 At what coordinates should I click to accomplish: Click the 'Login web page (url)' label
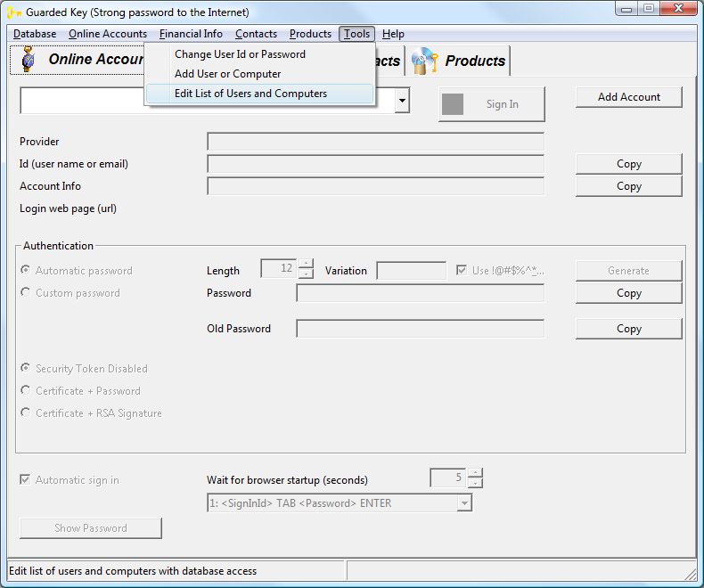68,208
